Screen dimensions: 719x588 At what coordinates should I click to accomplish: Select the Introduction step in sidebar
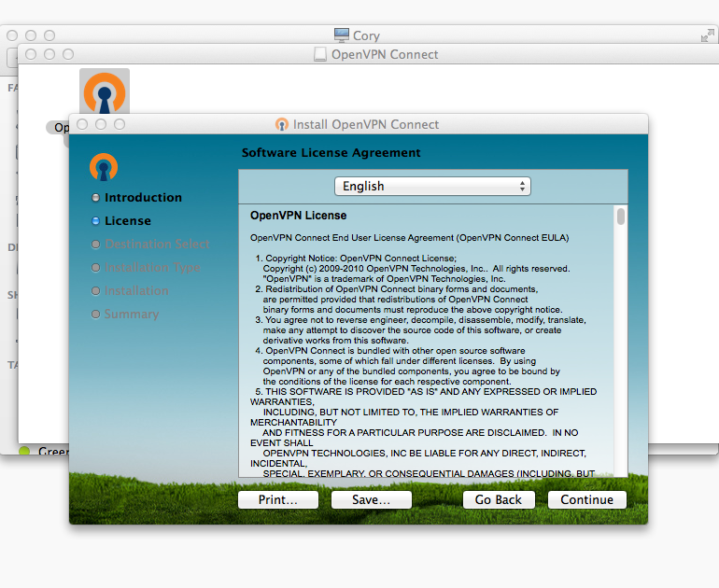(143, 198)
